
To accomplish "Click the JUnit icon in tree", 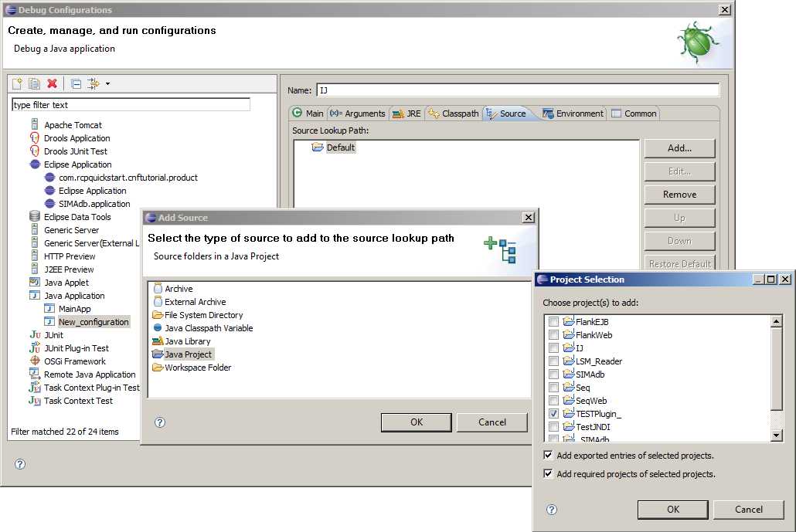I will pyautogui.click(x=35, y=334).
